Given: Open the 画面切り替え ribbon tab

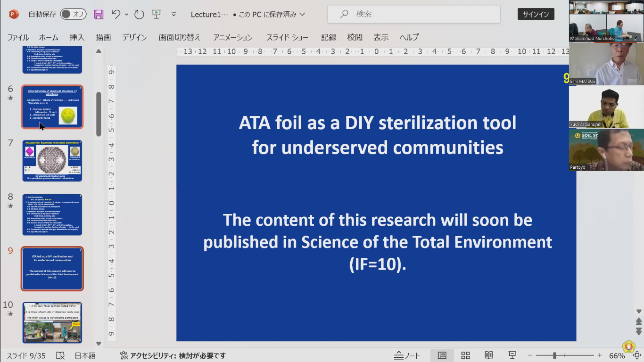Looking at the screenshot, I should (180, 37).
